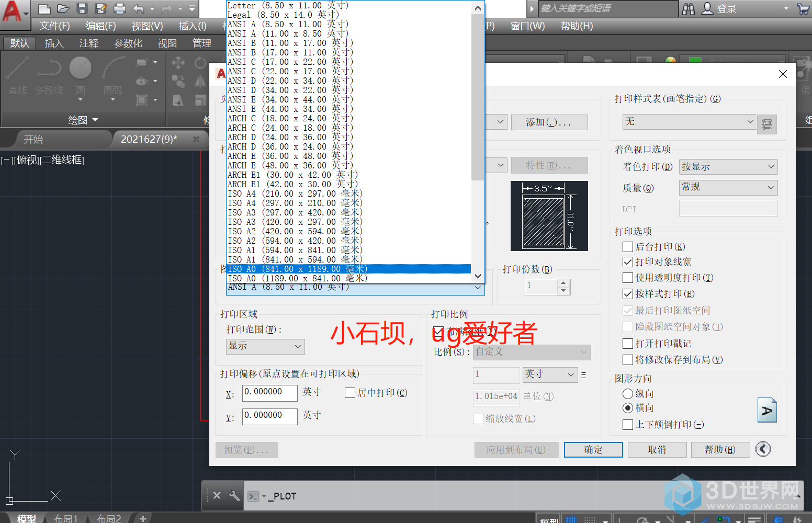Enable 后台打印 (plot in background) checkbox

pyautogui.click(x=628, y=246)
